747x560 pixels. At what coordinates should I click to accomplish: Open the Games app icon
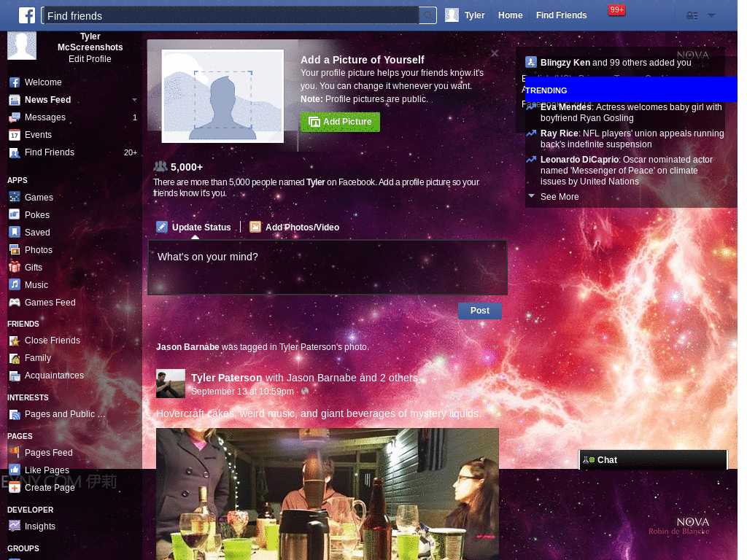coord(15,197)
